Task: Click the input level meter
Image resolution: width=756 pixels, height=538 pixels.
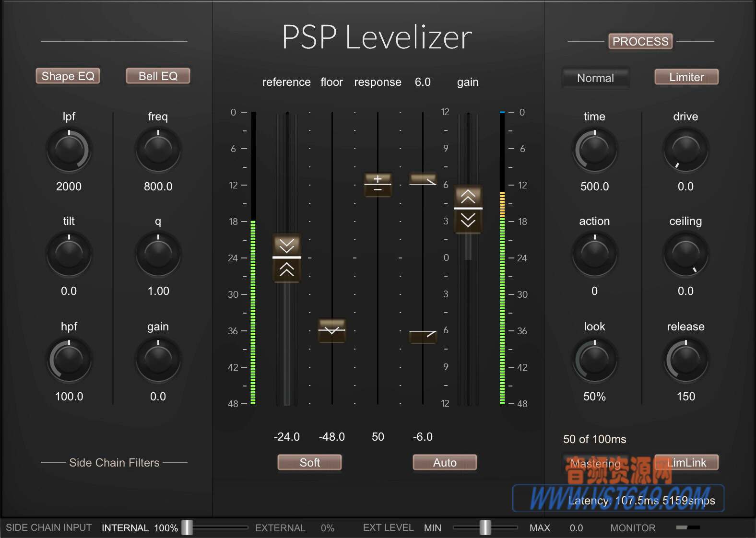Action: tap(253, 258)
